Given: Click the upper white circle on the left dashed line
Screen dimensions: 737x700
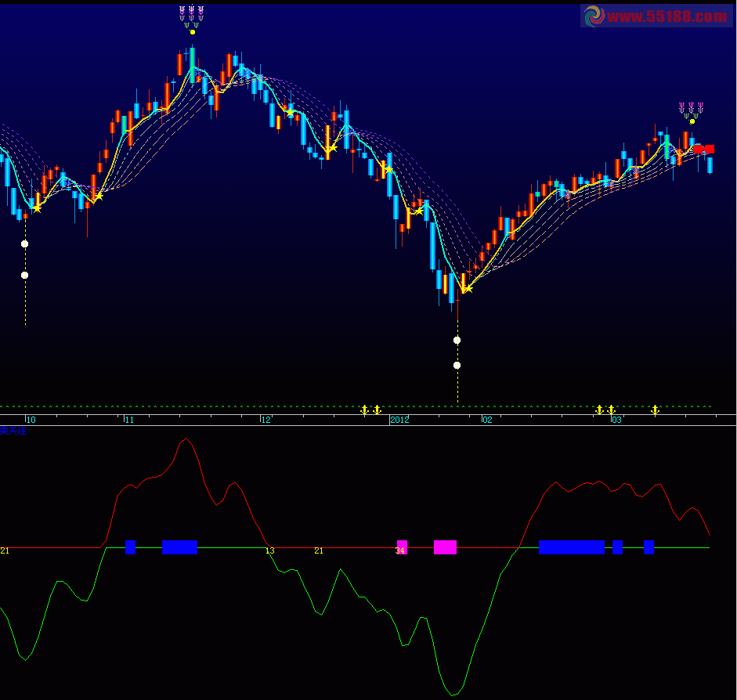Looking at the screenshot, I should pyautogui.click(x=24, y=244).
